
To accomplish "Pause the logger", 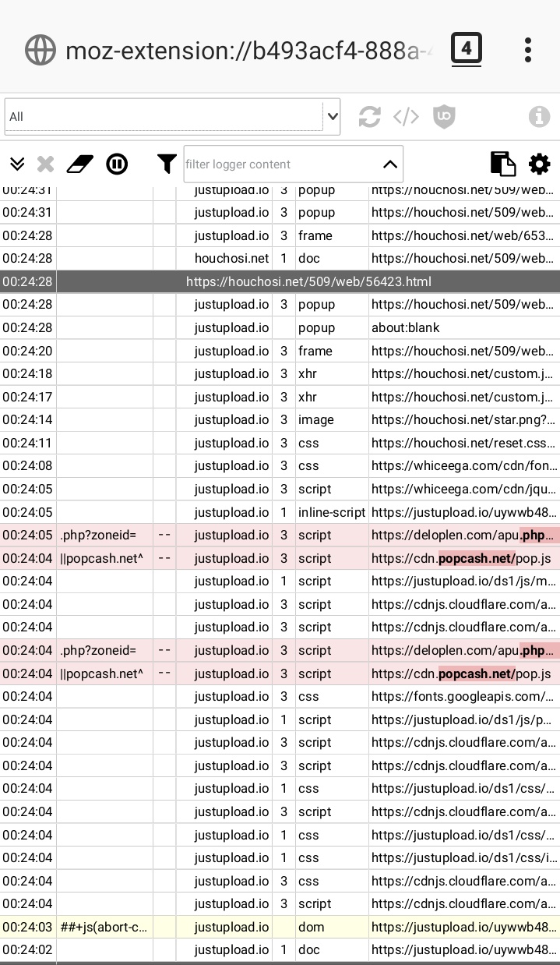I will (x=117, y=164).
